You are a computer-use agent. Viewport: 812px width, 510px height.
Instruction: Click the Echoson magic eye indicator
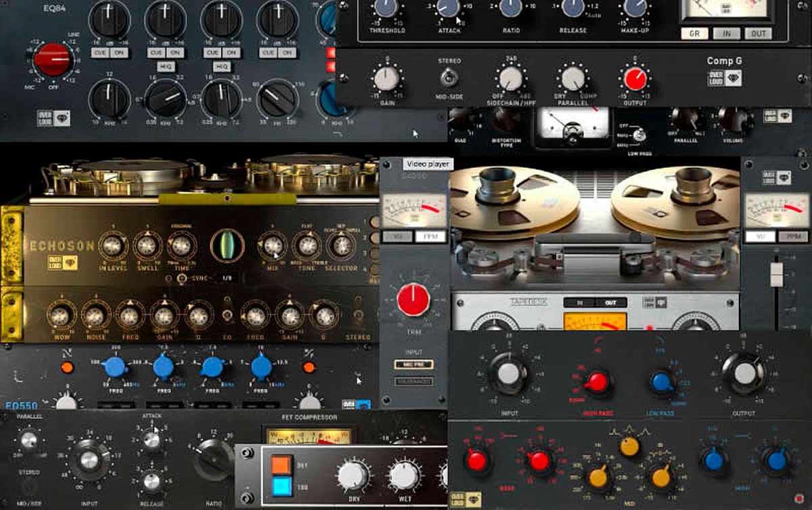pyautogui.click(x=227, y=247)
